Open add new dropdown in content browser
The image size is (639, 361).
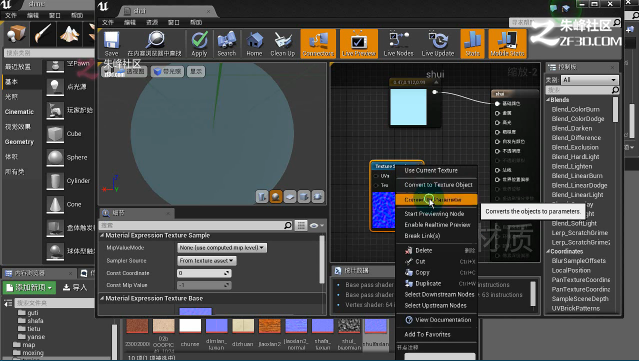click(x=29, y=288)
